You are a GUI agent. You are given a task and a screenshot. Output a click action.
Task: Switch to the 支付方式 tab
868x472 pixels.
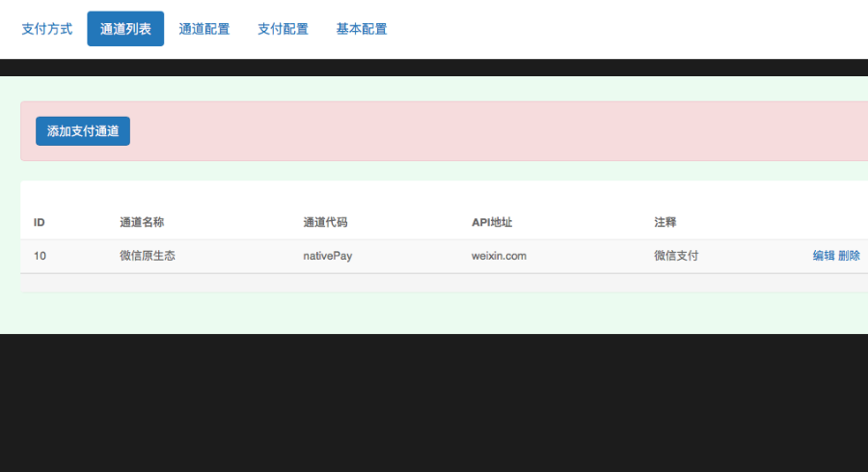47,29
